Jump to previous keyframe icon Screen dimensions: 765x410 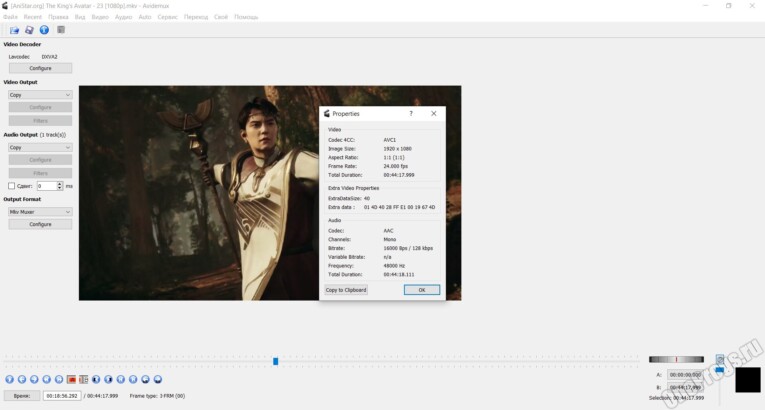pyautogui.click(x=46, y=379)
